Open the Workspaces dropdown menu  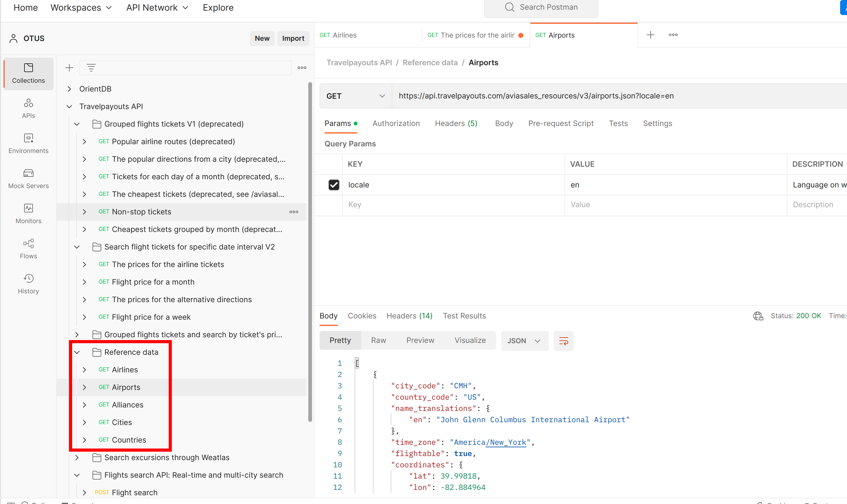click(81, 8)
